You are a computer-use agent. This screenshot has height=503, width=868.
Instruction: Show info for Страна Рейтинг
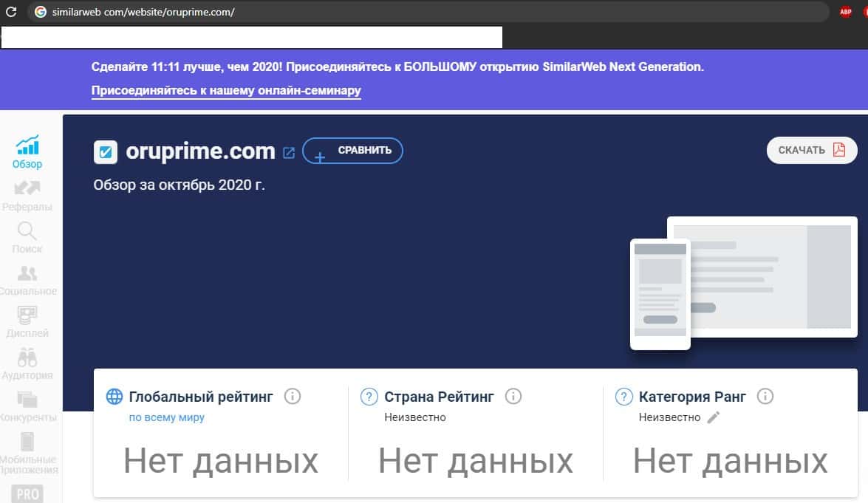pos(513,396)
